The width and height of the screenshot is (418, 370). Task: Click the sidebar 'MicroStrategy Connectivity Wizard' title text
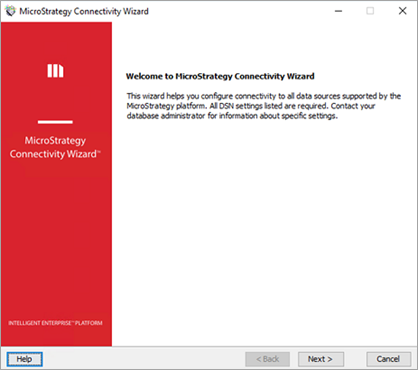click(55, 147)
